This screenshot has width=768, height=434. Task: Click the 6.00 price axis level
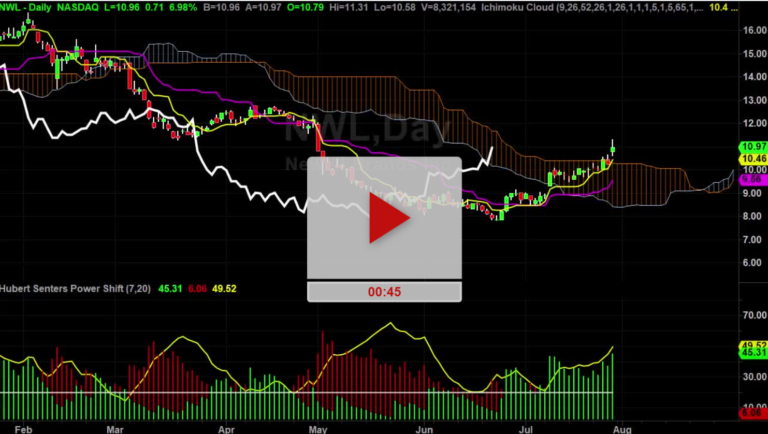[x=752, y=262]
